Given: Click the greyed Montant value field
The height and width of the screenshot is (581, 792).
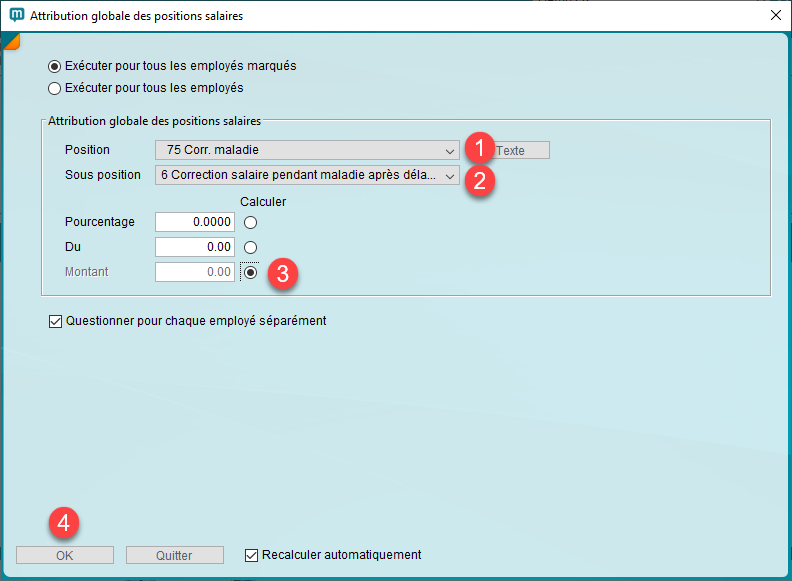Looking at the screenshot, I should [x=195, y=272].
